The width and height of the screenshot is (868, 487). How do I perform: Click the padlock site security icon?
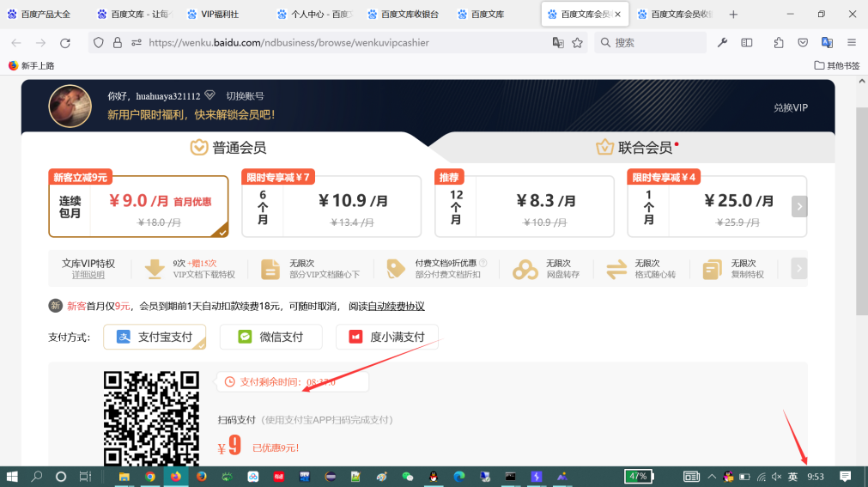coord(118,43)
